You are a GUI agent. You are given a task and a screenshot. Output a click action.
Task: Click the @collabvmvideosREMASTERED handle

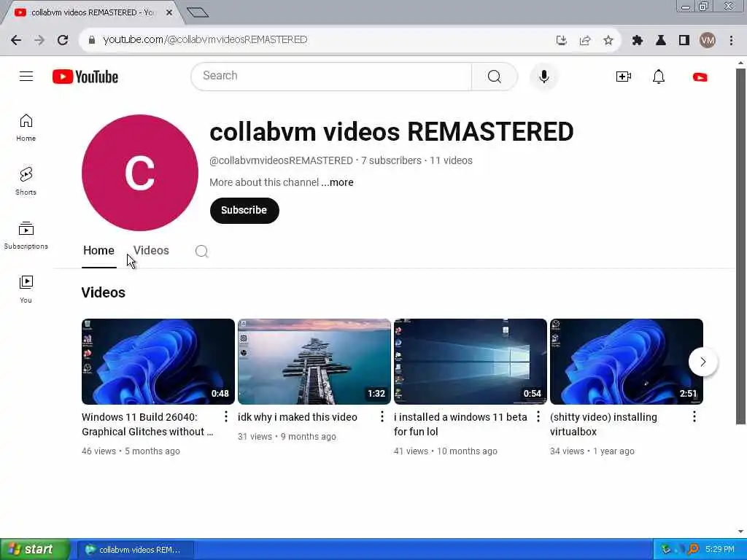click(281, 160)
